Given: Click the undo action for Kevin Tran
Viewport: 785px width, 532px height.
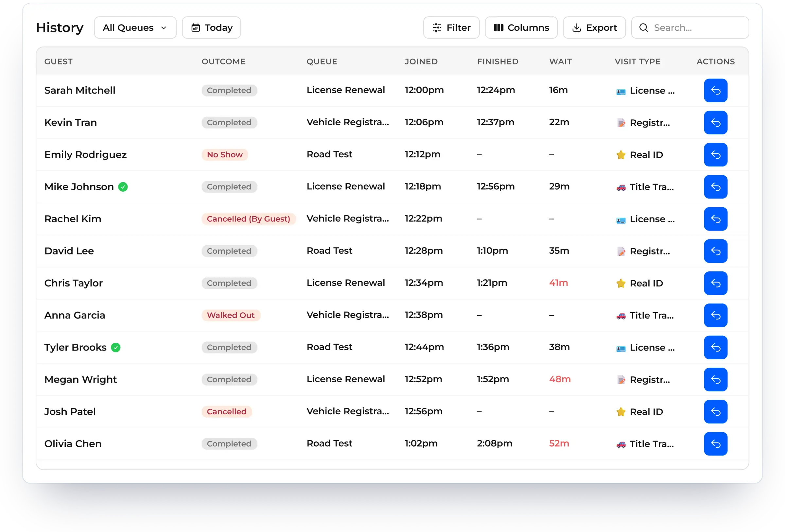Looking at the screenshot, I should [x=715, y=123].
